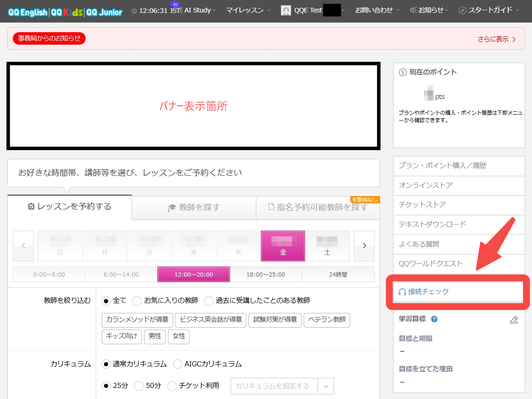Click the スタートガイド compass icon
532x399 pixels.
point(462,11)
